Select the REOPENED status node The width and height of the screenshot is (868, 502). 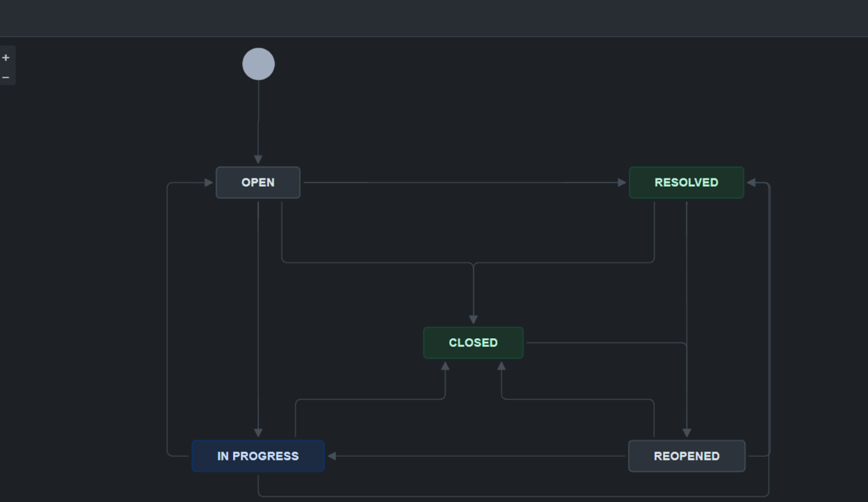click(687, 455)
